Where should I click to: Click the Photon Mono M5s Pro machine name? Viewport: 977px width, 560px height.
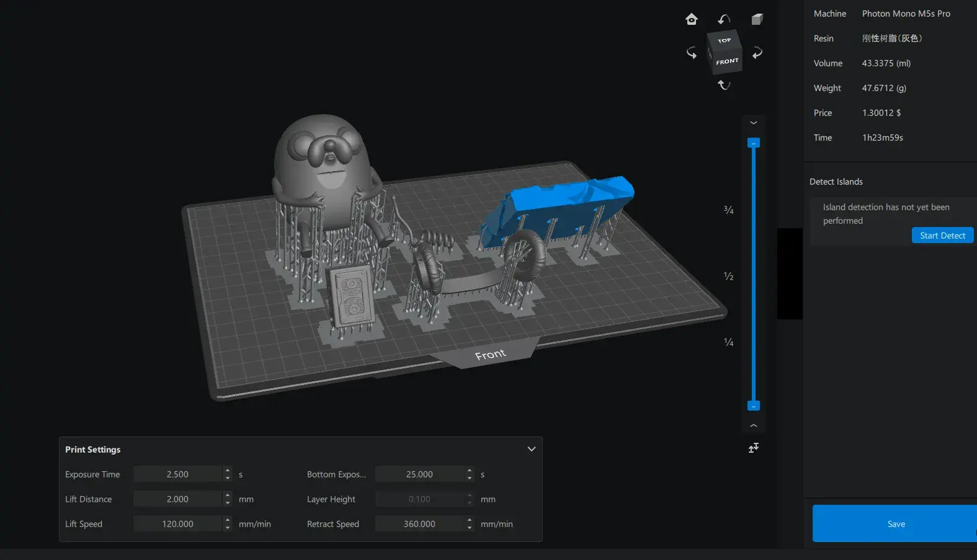click(x=906, y=14)
